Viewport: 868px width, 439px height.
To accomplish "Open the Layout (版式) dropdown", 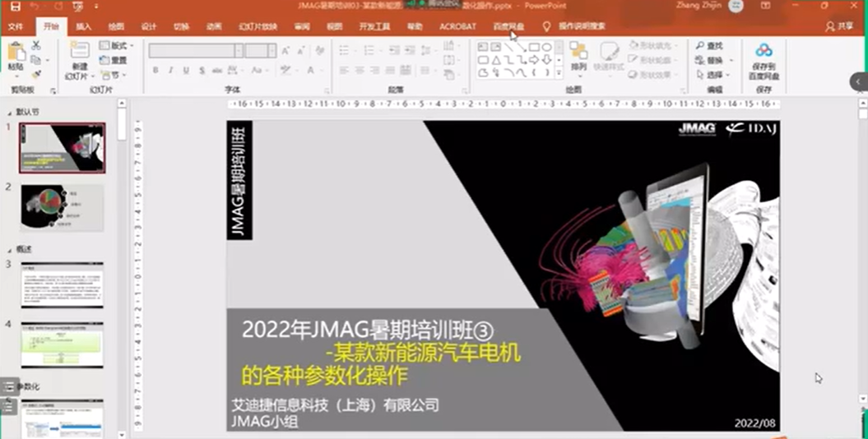I will [116, 45].
